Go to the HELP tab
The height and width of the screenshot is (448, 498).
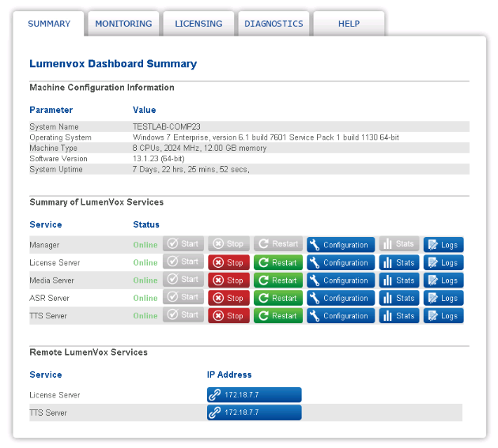pos(349,24)
